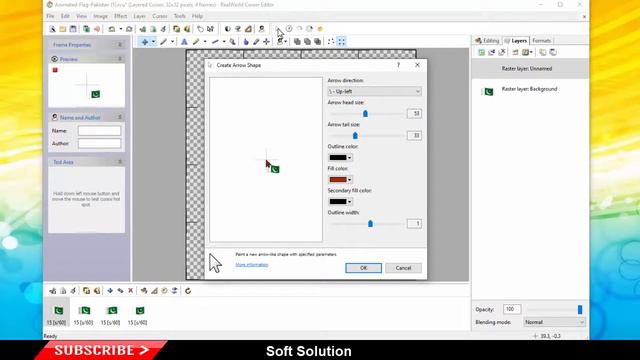Viewport: 640px width, 360px height.
Task: Open the Help menu
Action: pos(197,16)
